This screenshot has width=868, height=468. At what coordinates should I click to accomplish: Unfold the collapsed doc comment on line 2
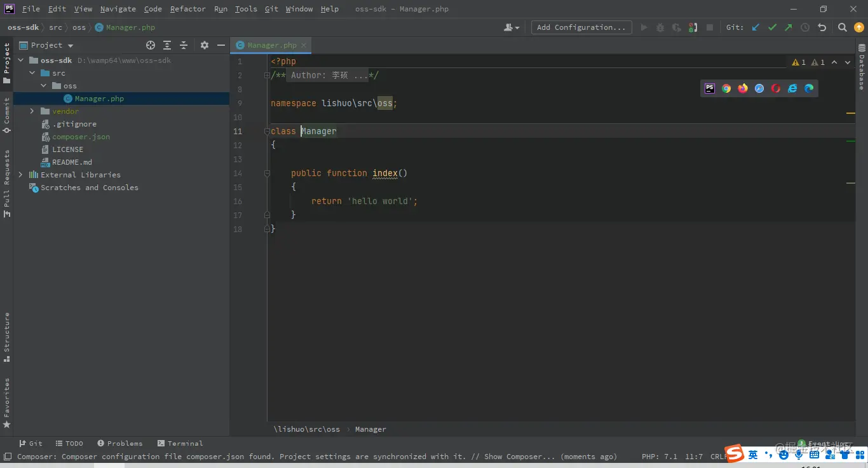click(268, 76)
